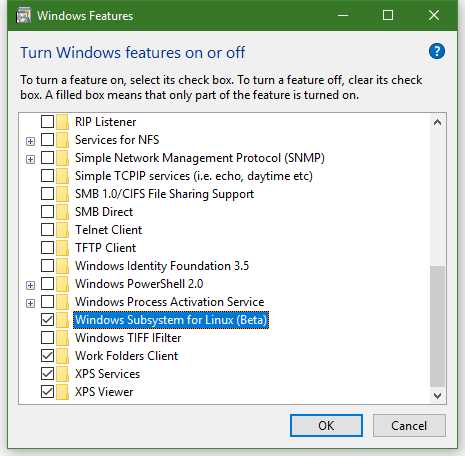Click the vertical scrollbar thumb
The image size is (465, 456).
coord(437,327)
